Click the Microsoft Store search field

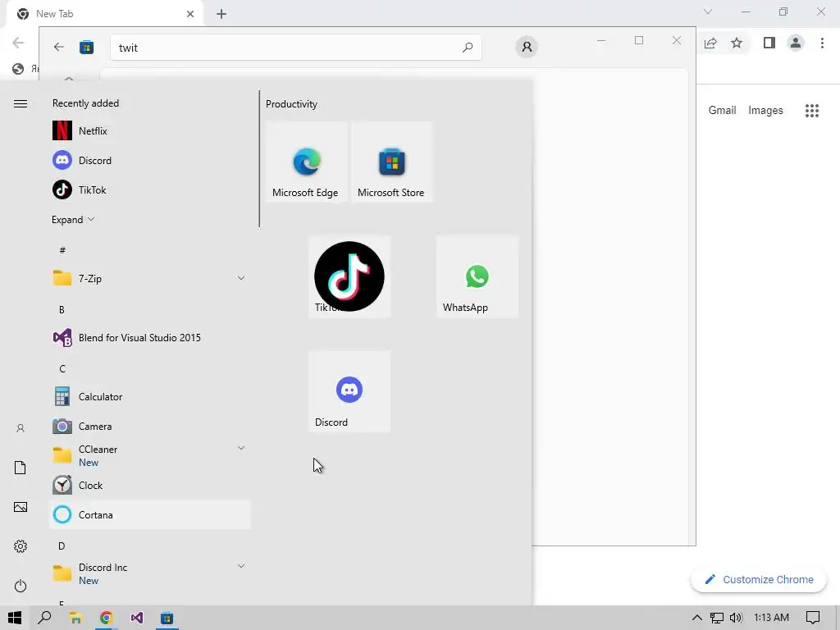(295, 47)
